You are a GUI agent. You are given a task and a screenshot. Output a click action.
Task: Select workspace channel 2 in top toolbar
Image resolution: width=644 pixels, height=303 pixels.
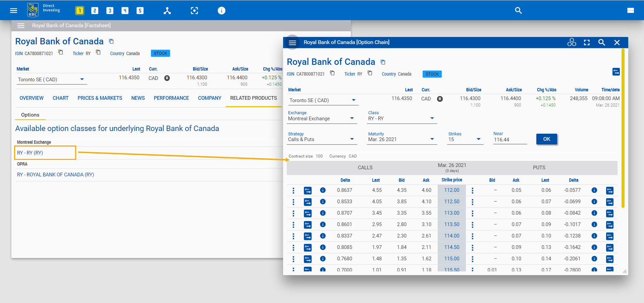[95, 10]
